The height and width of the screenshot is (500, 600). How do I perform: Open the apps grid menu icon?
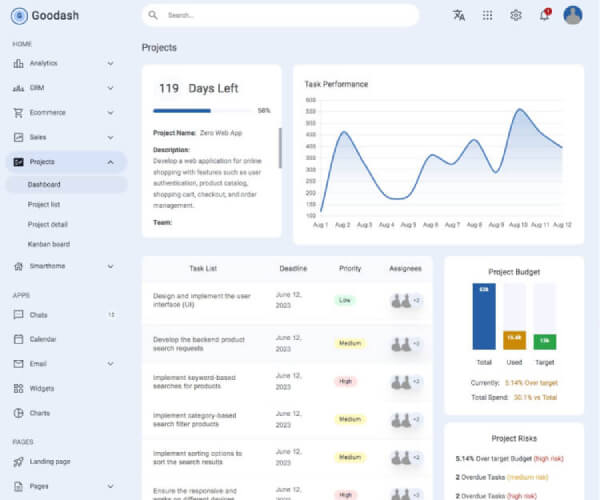(x=487, y=15)
